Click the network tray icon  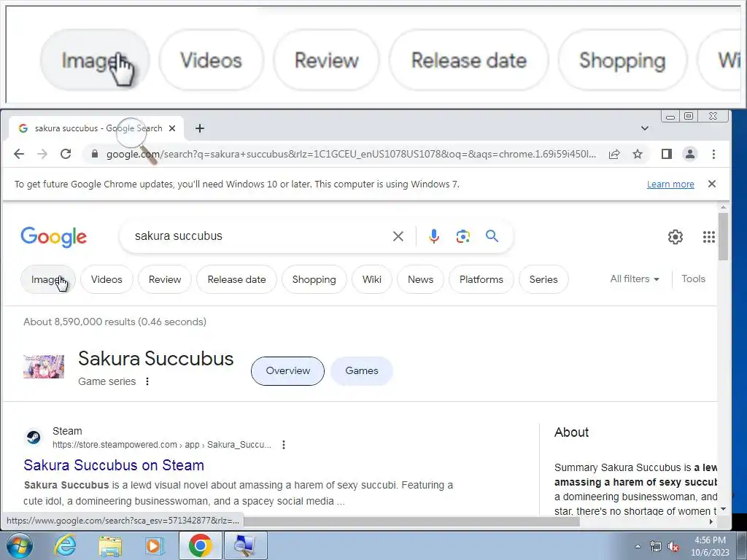click(656, 546)
